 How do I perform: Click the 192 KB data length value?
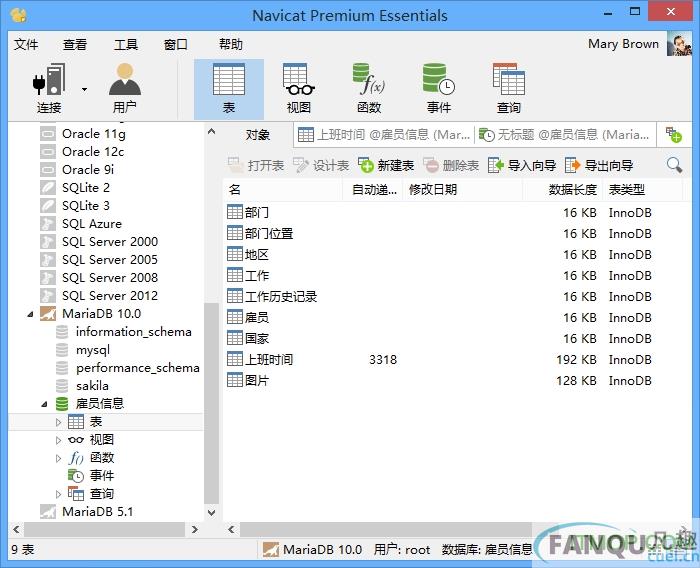(576, 359)
